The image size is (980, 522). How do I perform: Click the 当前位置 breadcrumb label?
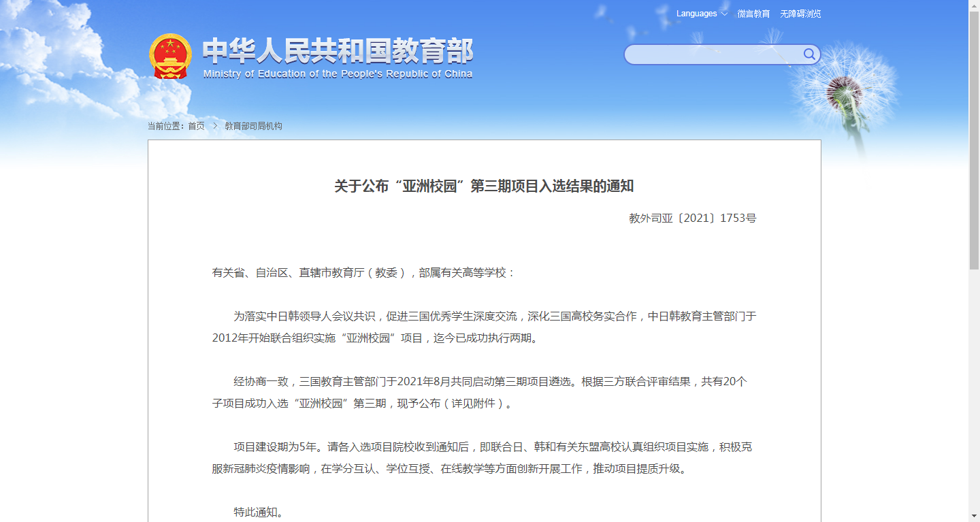[167, 126]
